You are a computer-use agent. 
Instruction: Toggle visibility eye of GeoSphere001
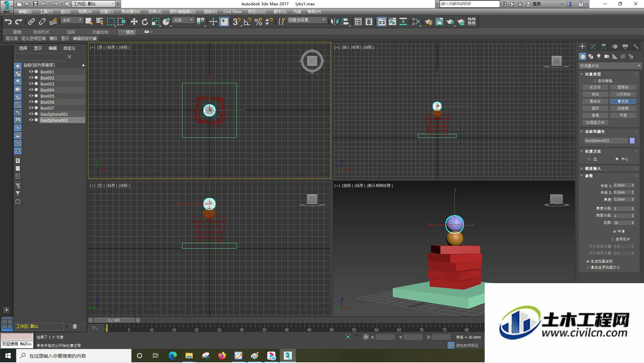pos(31,114)
